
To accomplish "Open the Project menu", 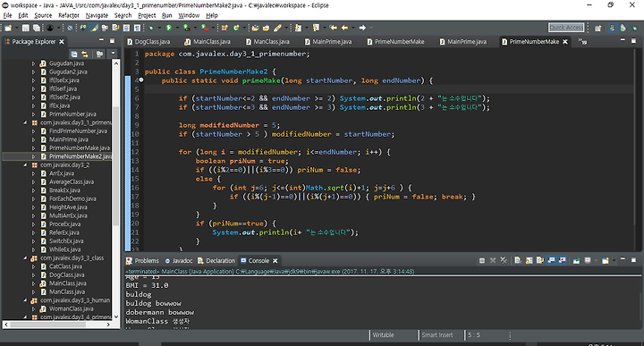I will click(x=147, y=15).
